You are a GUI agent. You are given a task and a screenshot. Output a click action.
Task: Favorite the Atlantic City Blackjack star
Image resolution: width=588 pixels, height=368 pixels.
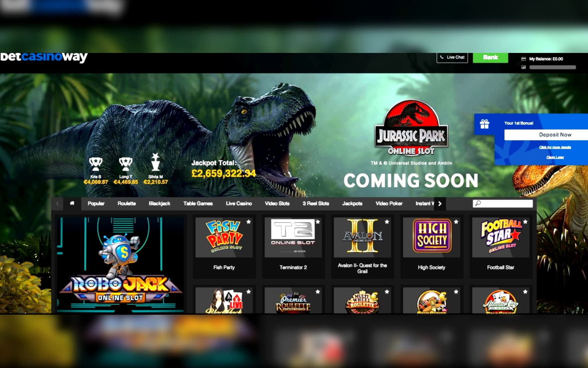point(525,292)
